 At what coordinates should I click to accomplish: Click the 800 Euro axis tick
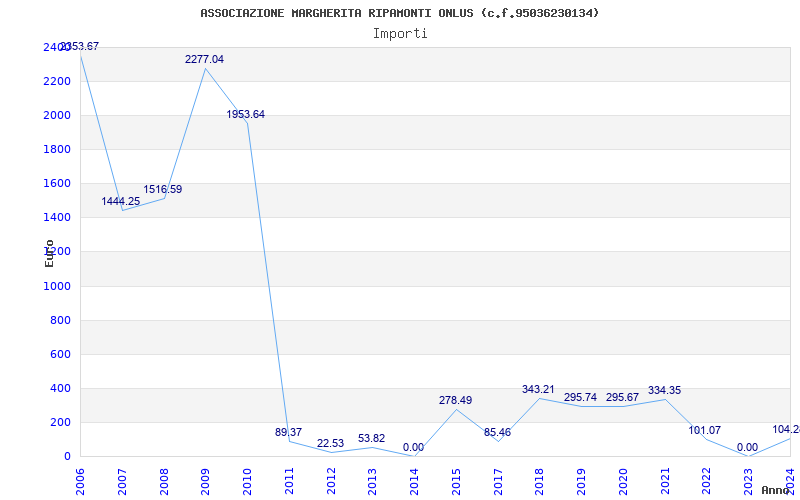pyautogui.click(x=61, y=320)
